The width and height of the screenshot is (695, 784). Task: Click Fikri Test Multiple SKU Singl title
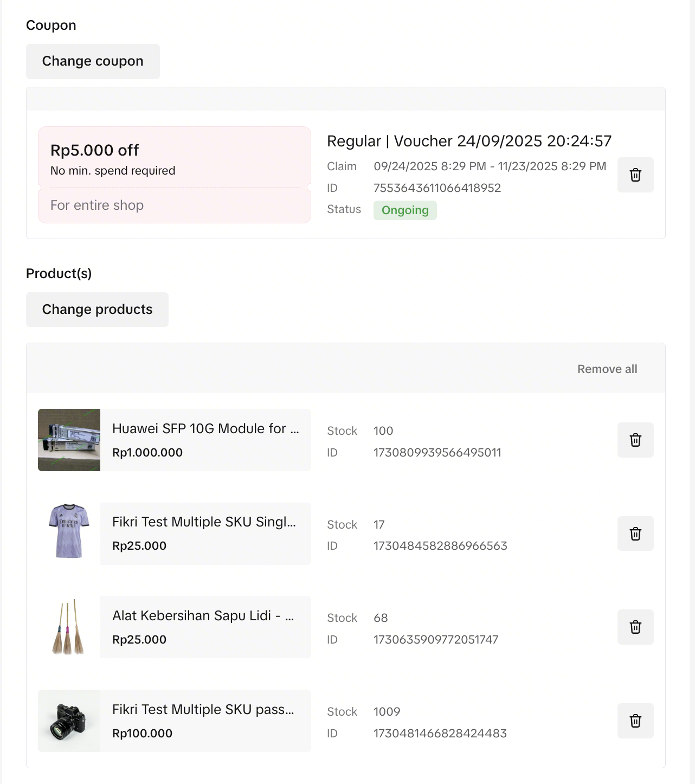(204, 522)
